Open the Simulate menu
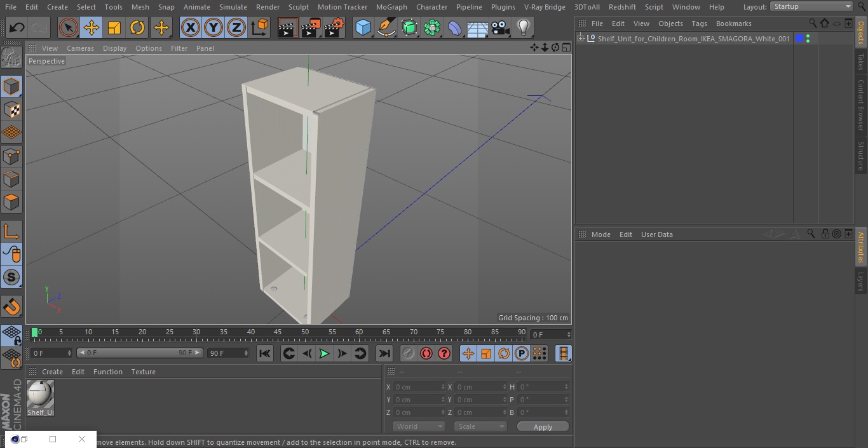 pyautogui.click(x=233, y=7)
